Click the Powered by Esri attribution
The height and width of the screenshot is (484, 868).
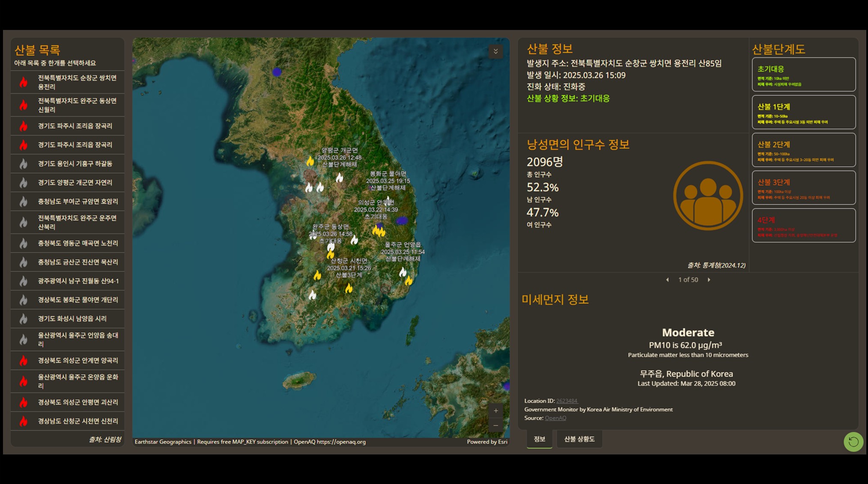click(487, 442)
